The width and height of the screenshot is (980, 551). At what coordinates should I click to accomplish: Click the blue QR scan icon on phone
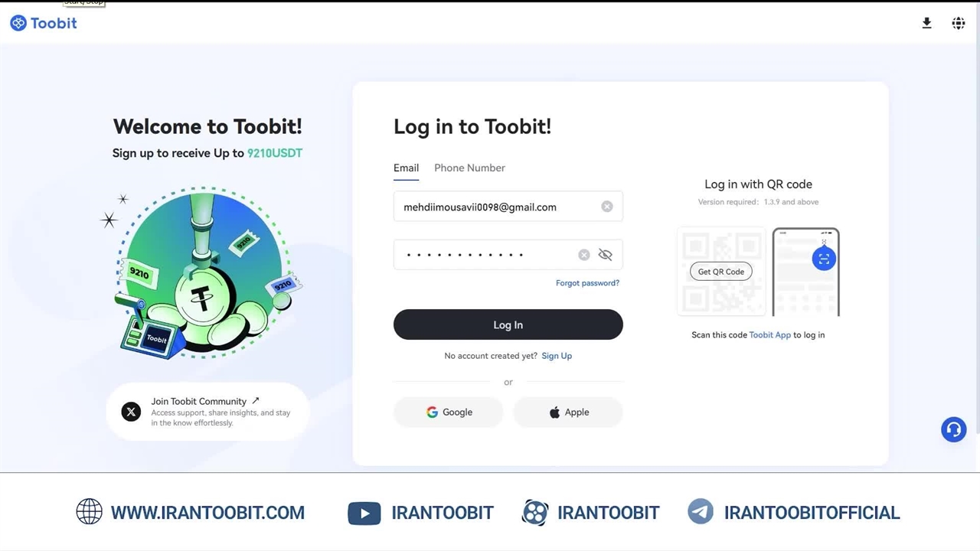824,259
